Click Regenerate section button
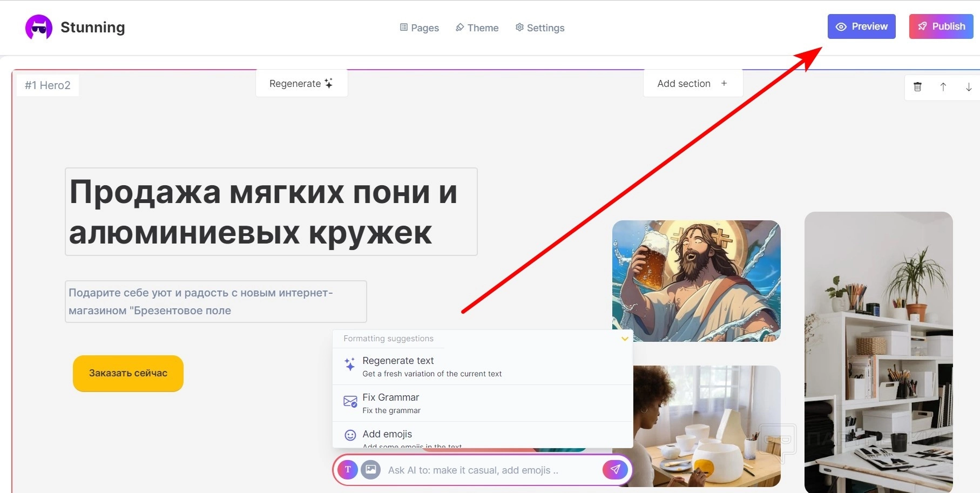 pos(301,84)
